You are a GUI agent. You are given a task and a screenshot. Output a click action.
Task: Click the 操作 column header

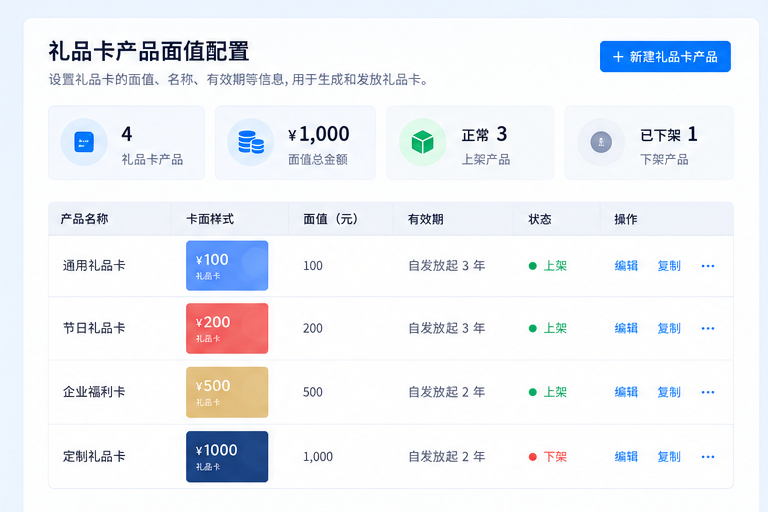[x=626, y=219]
